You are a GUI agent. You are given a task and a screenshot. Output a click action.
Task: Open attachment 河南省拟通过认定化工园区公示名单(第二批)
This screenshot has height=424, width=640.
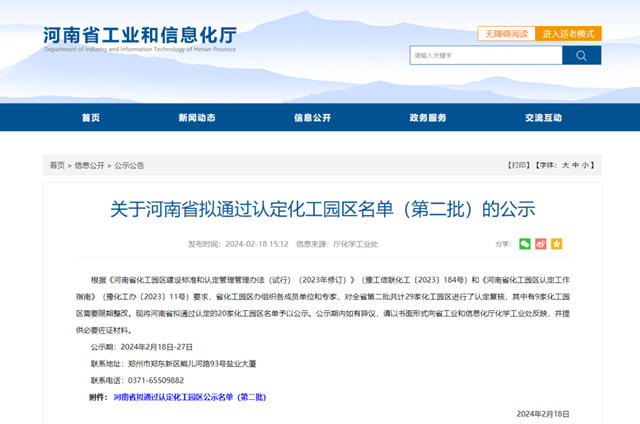tap(190, 397)
